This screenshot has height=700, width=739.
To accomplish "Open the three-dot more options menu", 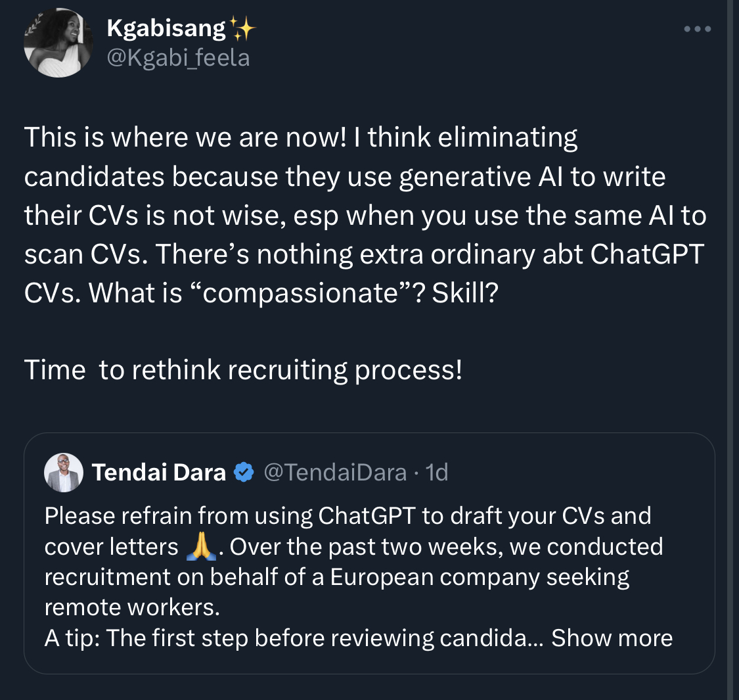I will coord(697,29).
